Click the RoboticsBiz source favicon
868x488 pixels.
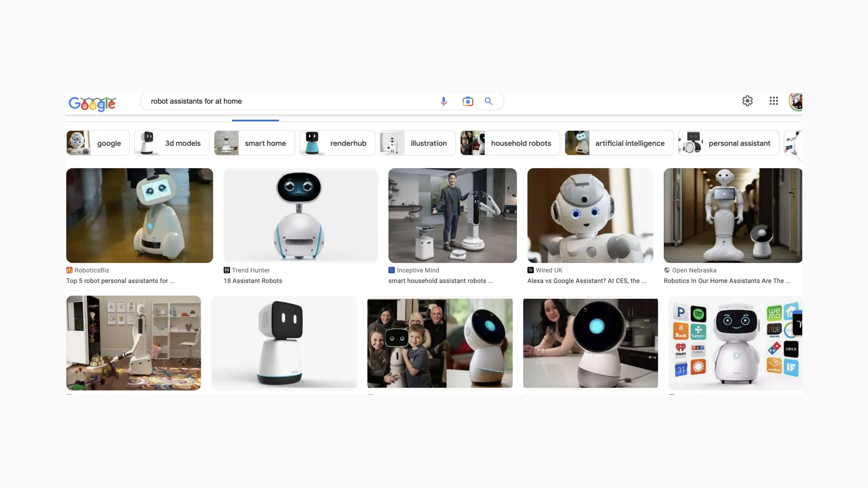(70, 270)
